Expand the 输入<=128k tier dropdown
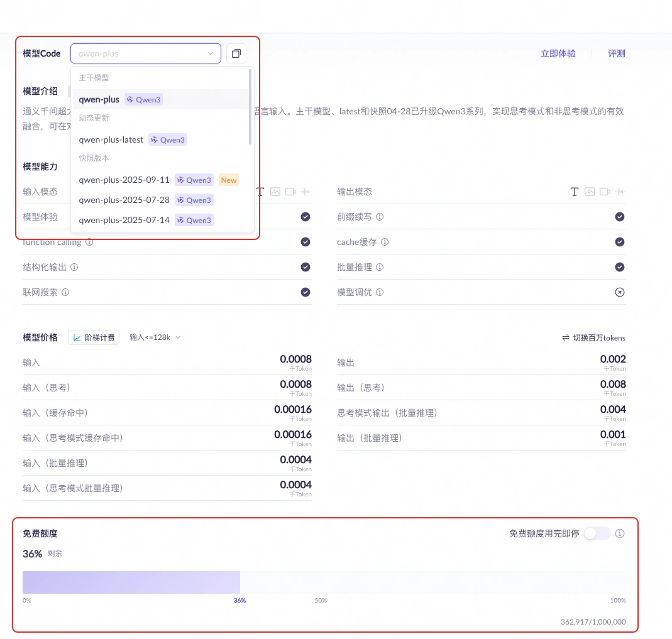 (x=155, y=337)
